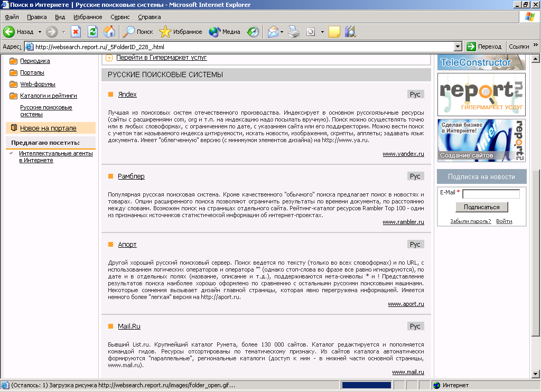Click the Создание сайтов banner
Image resolution: width=541 pixels, height=392 pixels.
tap(481, 141)
